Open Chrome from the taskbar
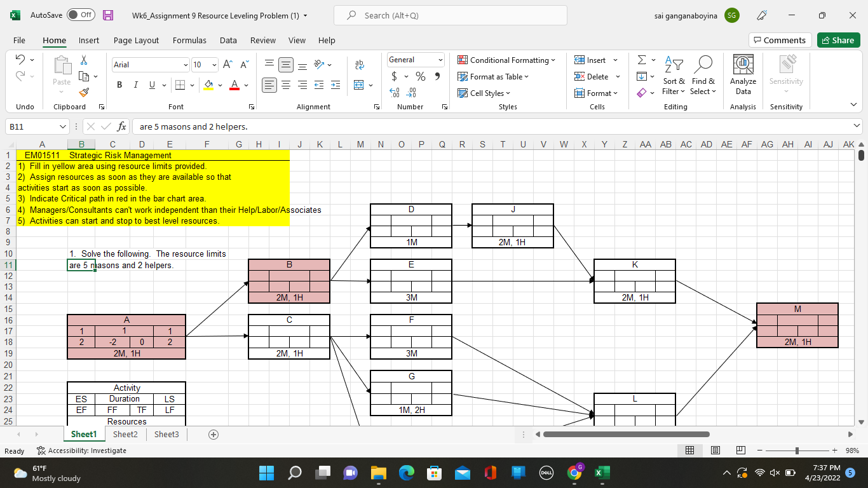This screenshot has width=868, height=488. click(574, 473)
